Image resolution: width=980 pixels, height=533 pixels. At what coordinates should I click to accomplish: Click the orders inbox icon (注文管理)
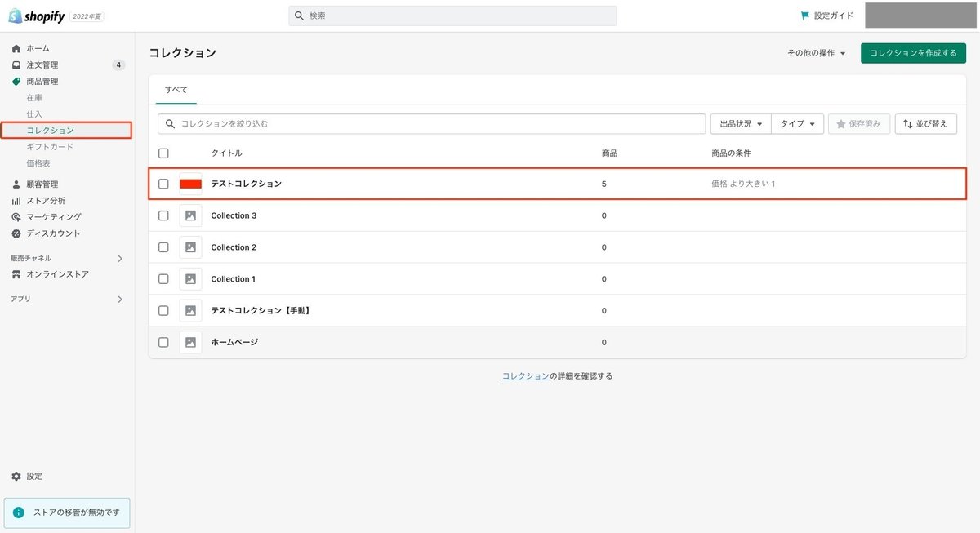click(16, 65)
